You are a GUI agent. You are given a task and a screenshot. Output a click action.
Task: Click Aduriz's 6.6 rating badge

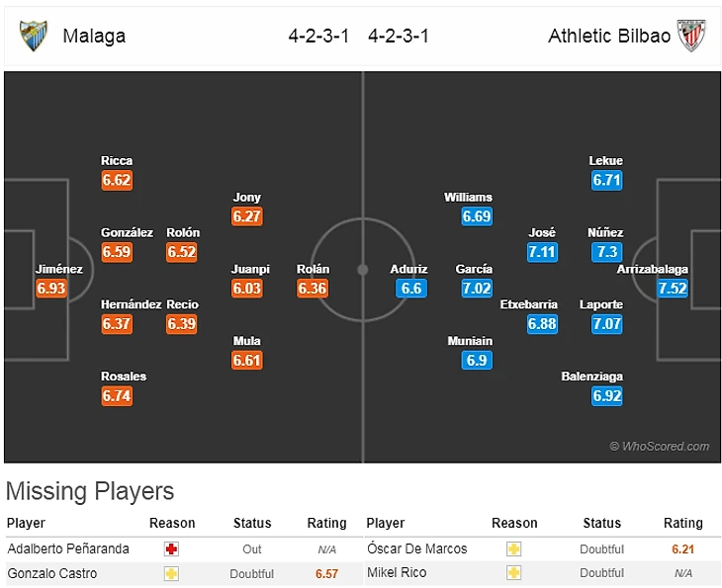[409, 289]
